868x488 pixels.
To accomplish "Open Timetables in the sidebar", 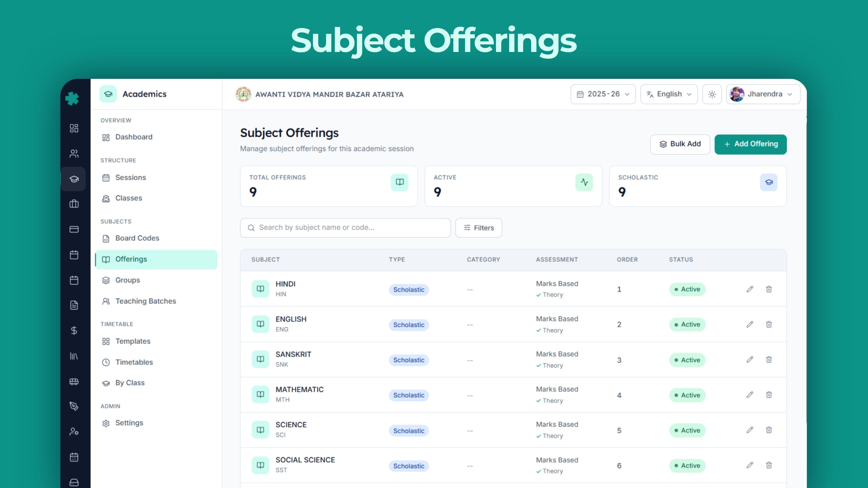I will coord(156,362).
